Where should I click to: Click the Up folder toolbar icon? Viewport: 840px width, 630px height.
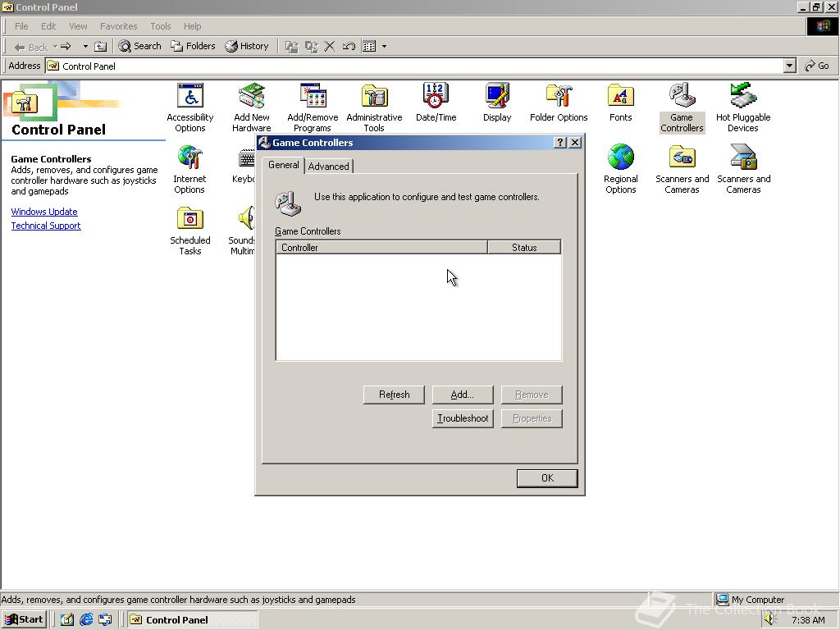(100, 47)
